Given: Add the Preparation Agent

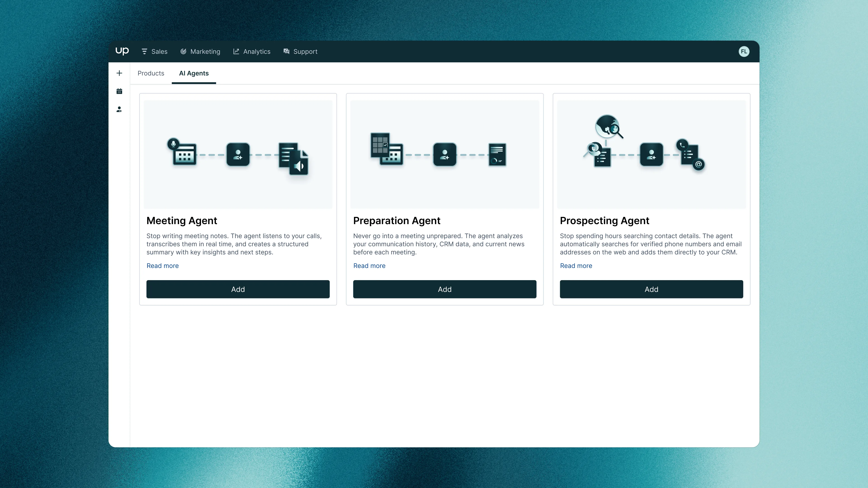Looking at the screenshot, I should click(445, 289).
